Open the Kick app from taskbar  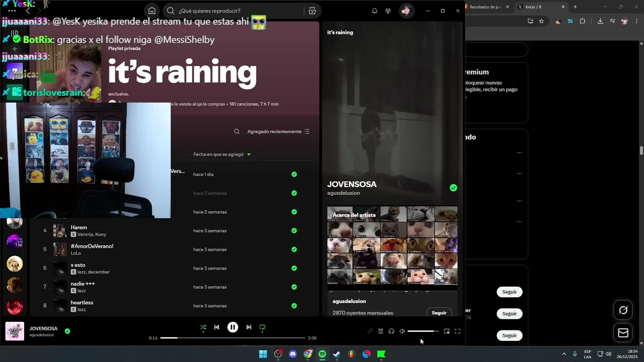click(x=381, y=354)
